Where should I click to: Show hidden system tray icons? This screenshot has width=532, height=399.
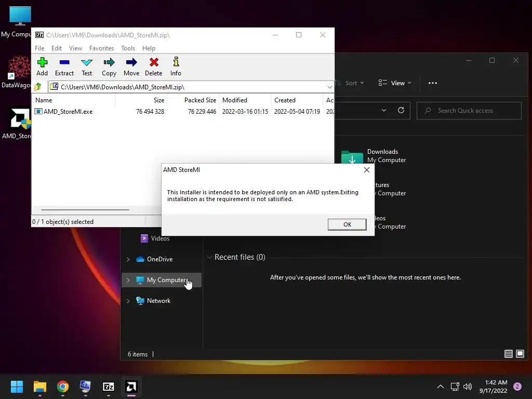[441, 387]
